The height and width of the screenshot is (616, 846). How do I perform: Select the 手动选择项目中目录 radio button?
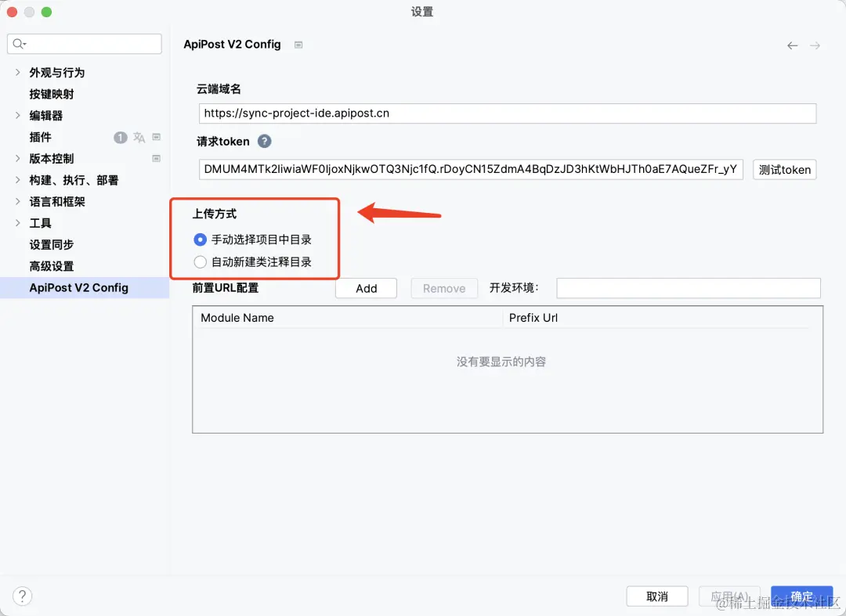click(200, 240)
